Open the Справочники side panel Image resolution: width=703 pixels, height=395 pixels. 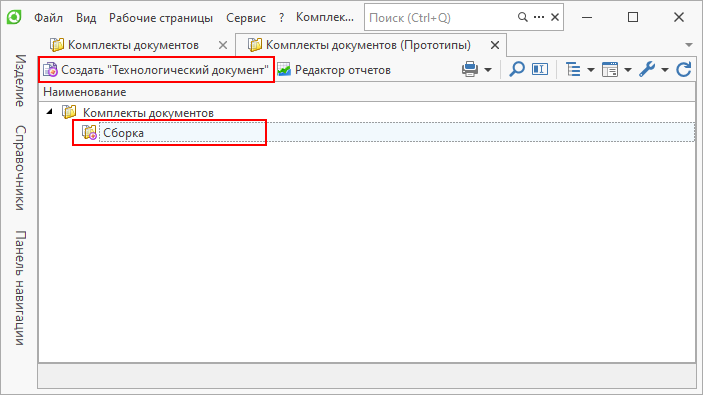[x=20, y=168]
